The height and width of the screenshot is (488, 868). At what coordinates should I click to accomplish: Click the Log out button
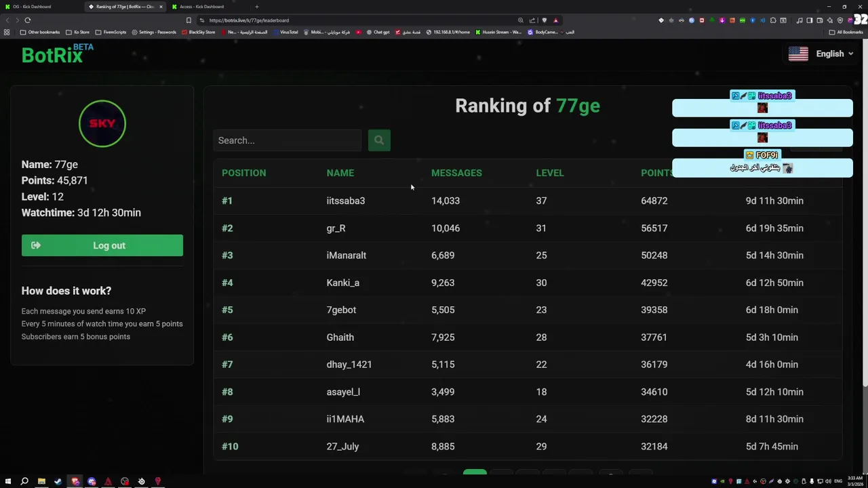click(x=102, y=245)
